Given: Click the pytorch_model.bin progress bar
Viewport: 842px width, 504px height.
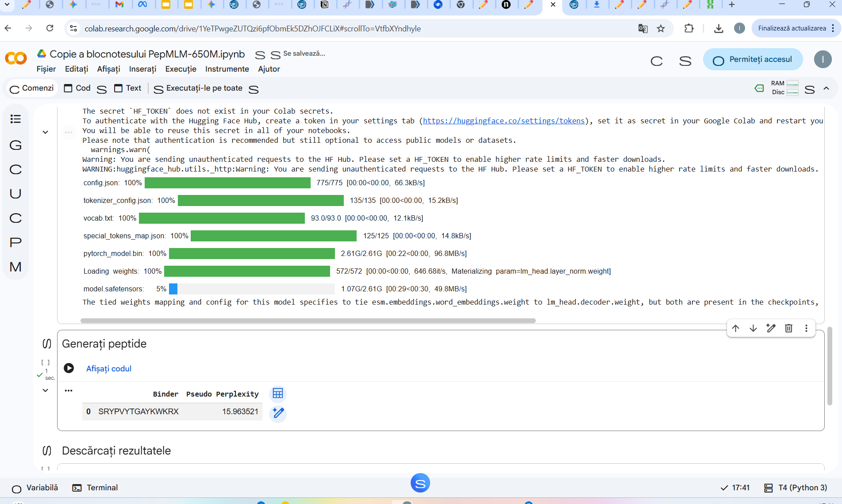Looking at the screenshot, I should click(252, 253).
